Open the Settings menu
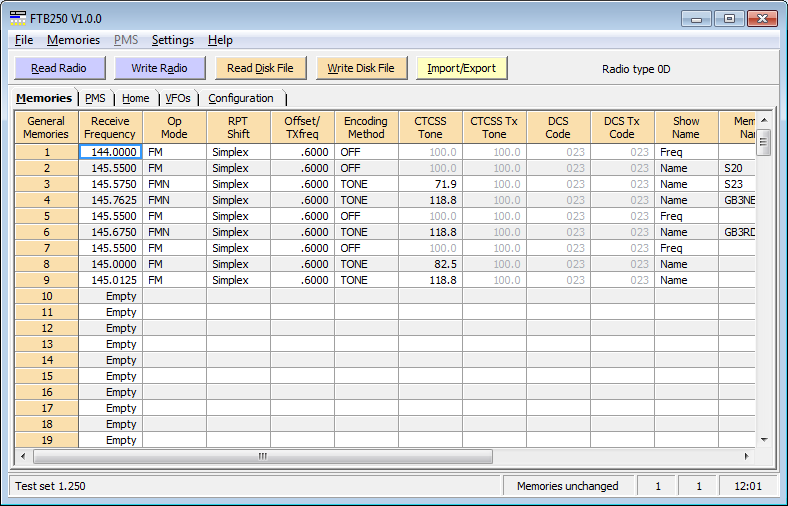Viewport: 788px width, 506px height. pos(172,40)
